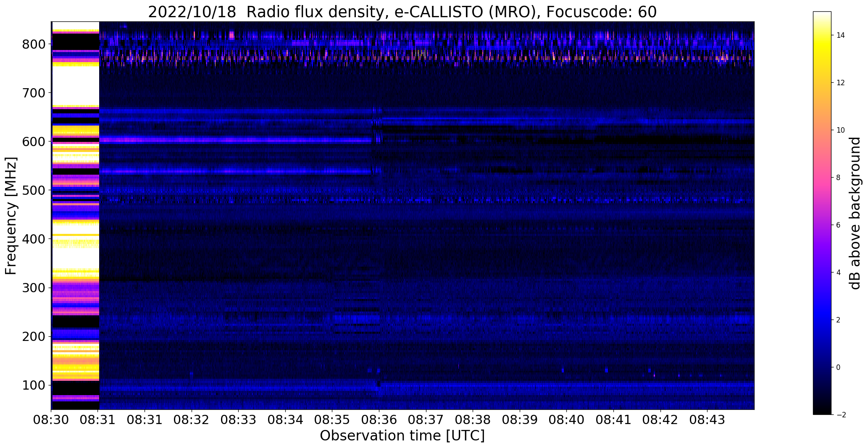The image size is (868, 448).
Task: Click the 100 tick on the frequency axis
Action: point(34,385)
